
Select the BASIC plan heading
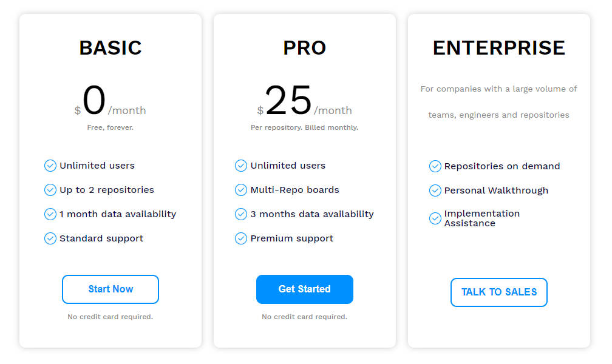pos(110,47)
